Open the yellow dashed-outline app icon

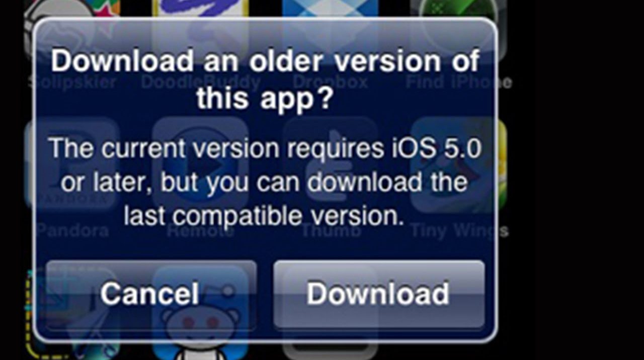(x=72, y=312)
